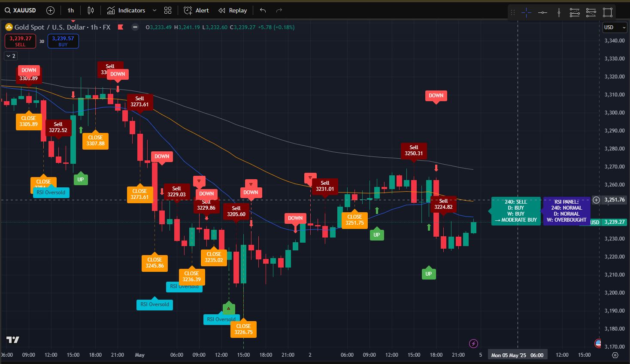Click the SELL 3,239.27 button
Screen dimensions: 630x364
(x=20, y=41)
